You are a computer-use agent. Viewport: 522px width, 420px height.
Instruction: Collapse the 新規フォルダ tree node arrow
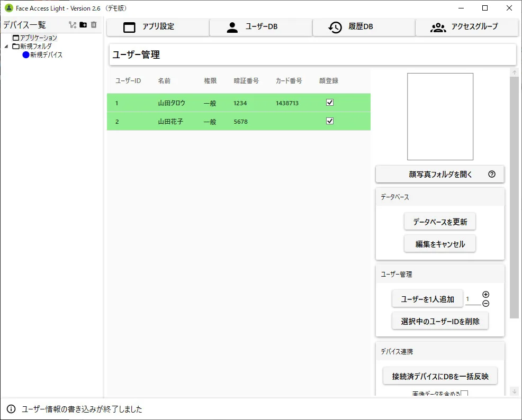pyautogui.click(x=6, y=47)
